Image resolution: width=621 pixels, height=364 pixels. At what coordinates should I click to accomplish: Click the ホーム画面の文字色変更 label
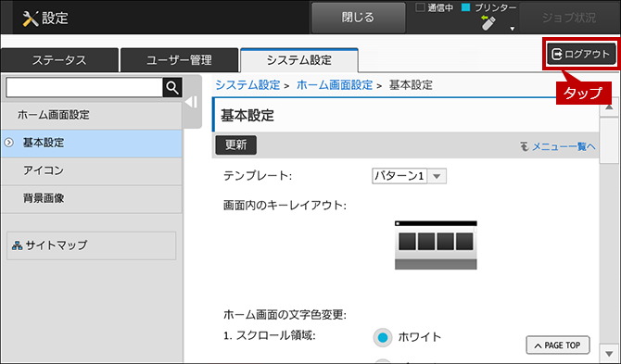click(285, 315)
